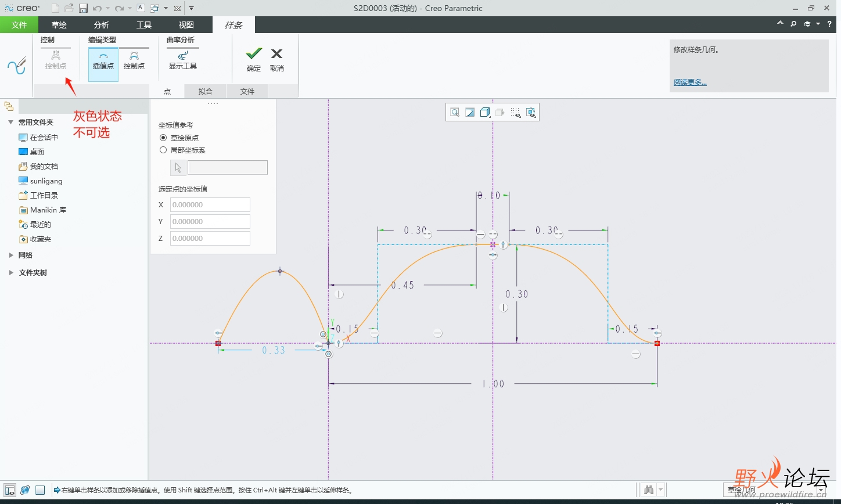Toggle browser globe icon in status bar
This screenshot has width=841, height=504.
coord(25,490)
